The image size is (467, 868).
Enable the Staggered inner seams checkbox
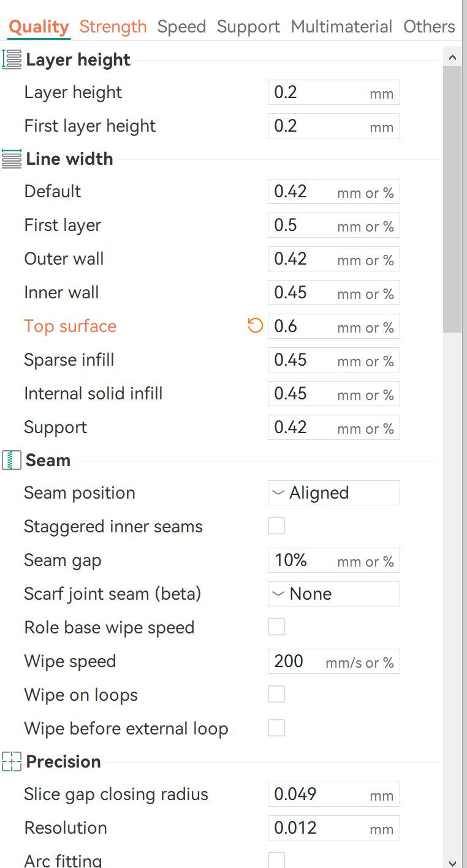click(276, 526)
